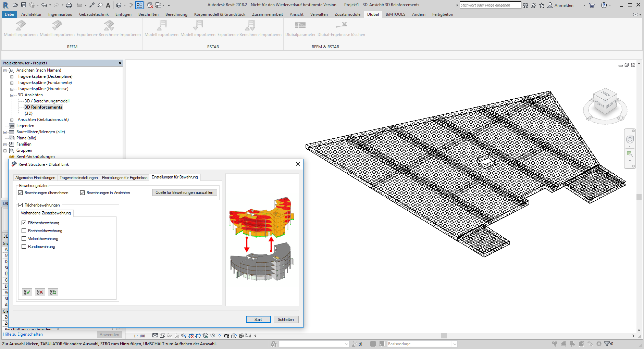Click the Start button in Dlubal Link dialog
This screenshot has height=349, width=644.
(x=258, y=320)
